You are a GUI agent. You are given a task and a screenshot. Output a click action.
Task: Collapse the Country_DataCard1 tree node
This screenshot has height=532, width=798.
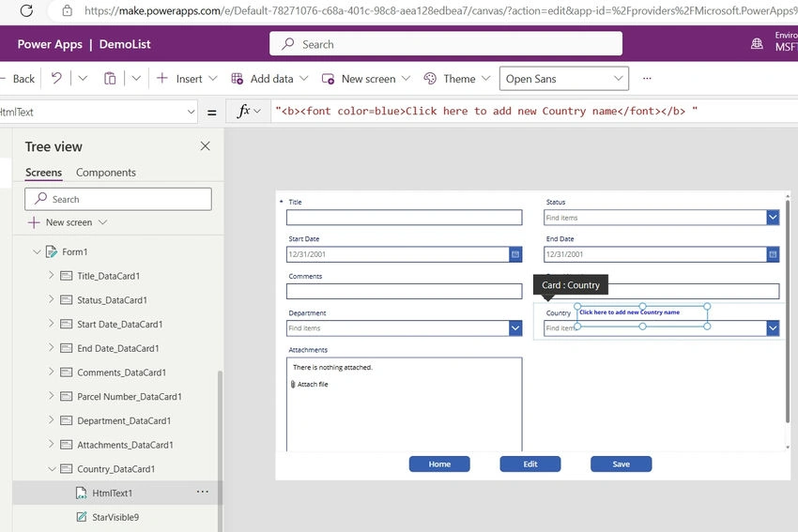click(x=52, y=469)
